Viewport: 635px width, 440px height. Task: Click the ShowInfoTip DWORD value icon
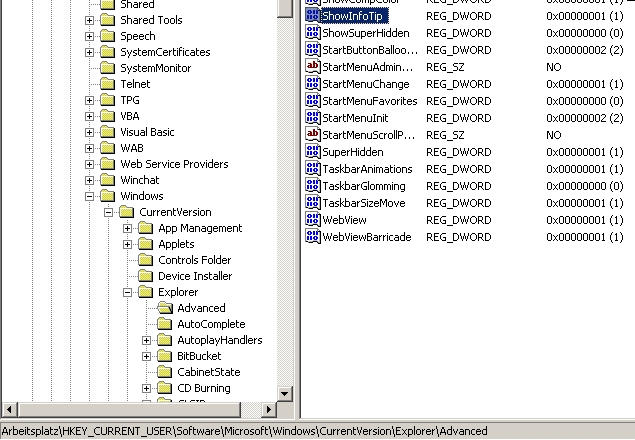313,16
